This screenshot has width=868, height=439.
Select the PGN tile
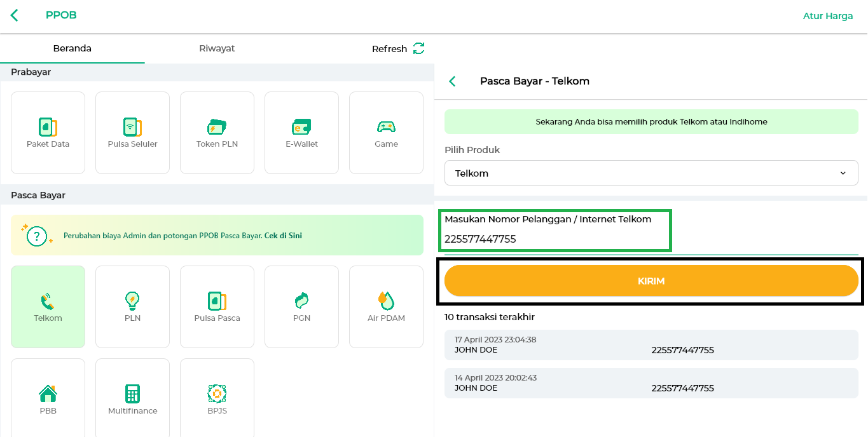tap(301, 307)
